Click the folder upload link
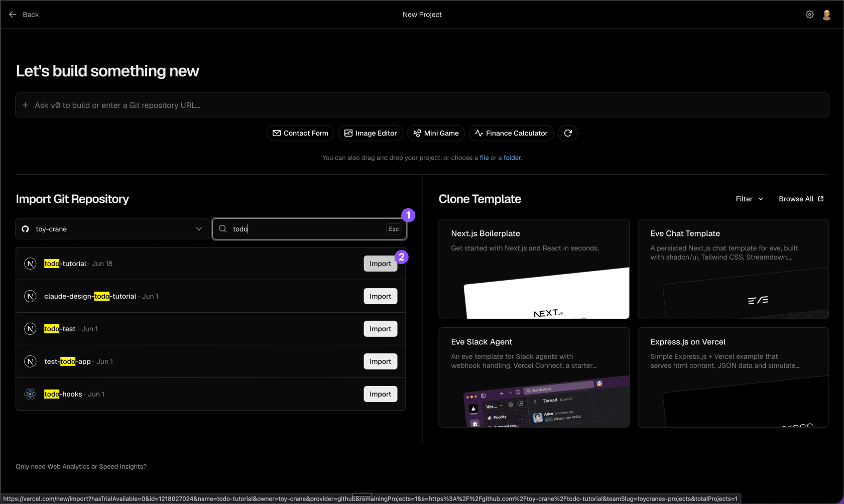 click(512, 158)
